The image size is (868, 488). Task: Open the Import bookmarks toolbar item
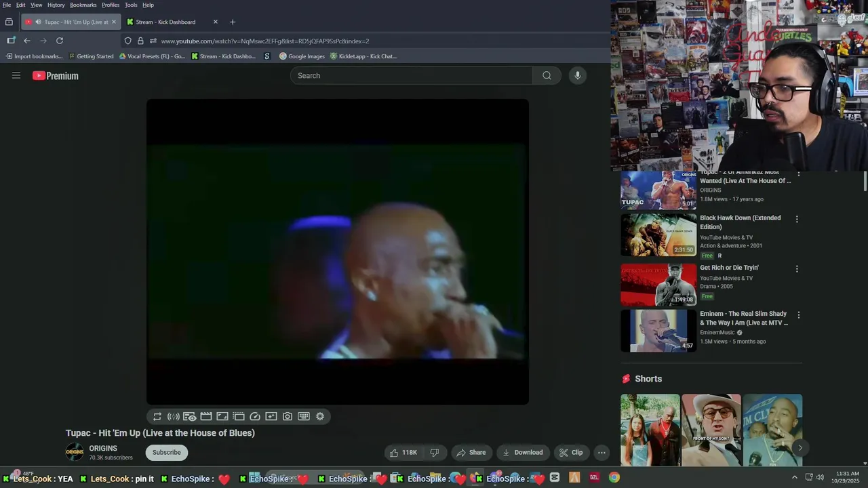35,56
